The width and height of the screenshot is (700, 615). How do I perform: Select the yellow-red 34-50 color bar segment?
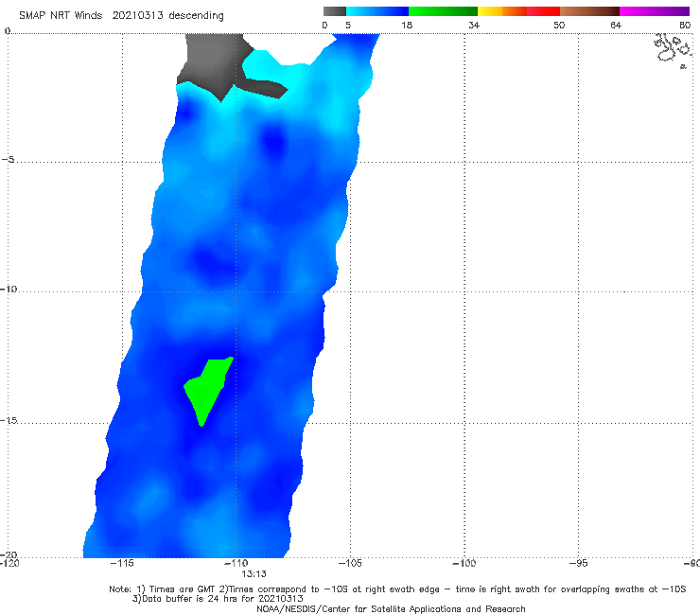518,11
